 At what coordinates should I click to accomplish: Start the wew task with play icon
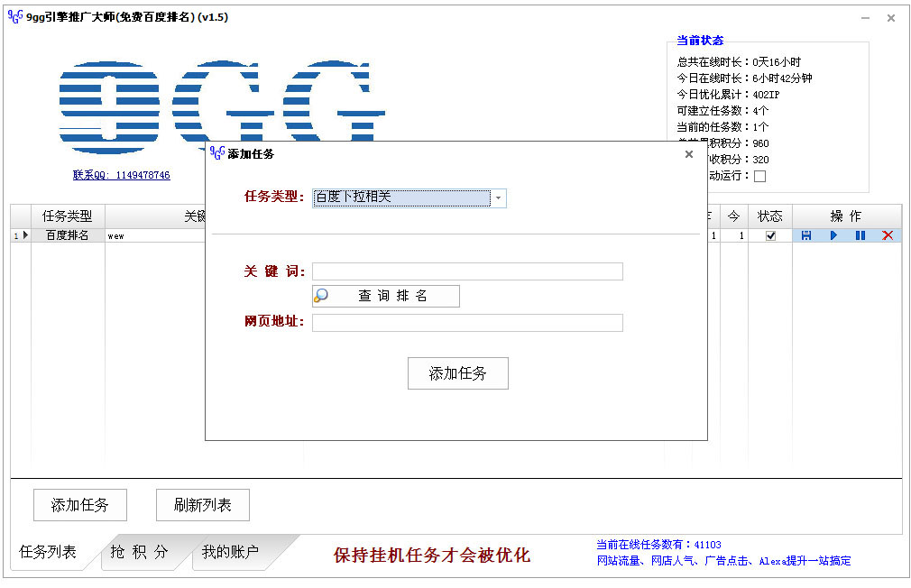[x=833, y=235]
